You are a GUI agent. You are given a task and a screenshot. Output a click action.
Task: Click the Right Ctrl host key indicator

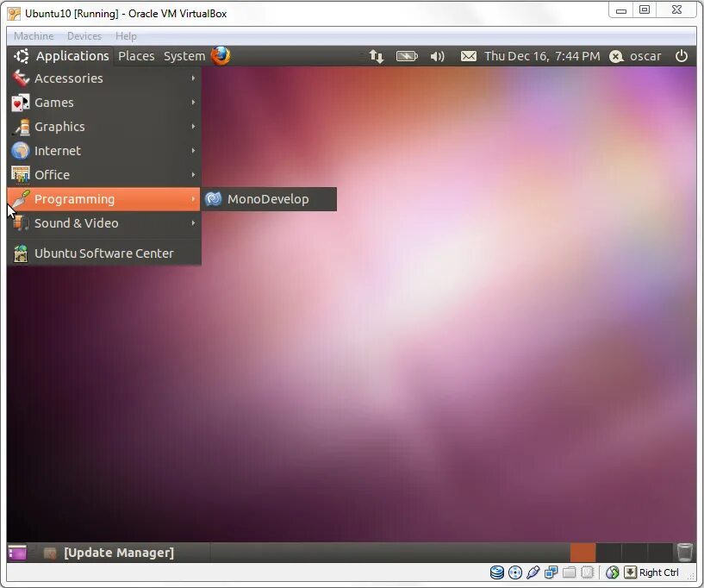click(x=658, y=572)
